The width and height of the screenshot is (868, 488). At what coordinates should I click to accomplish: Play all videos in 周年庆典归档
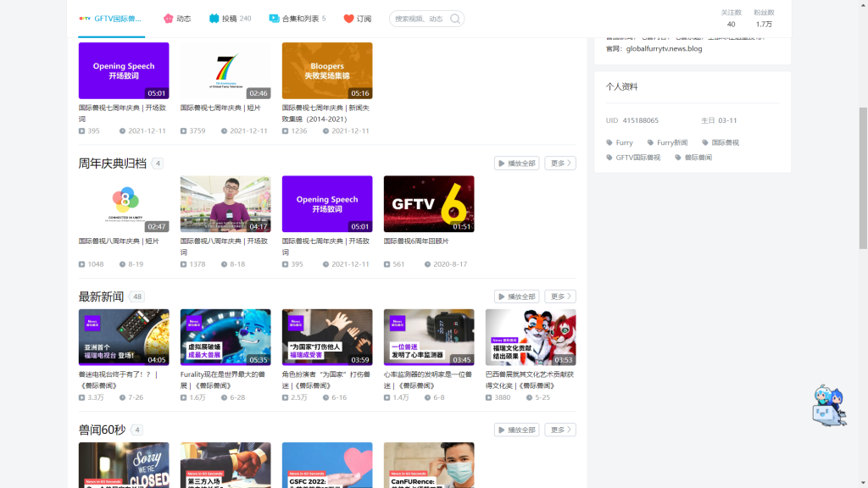[516, 164]
